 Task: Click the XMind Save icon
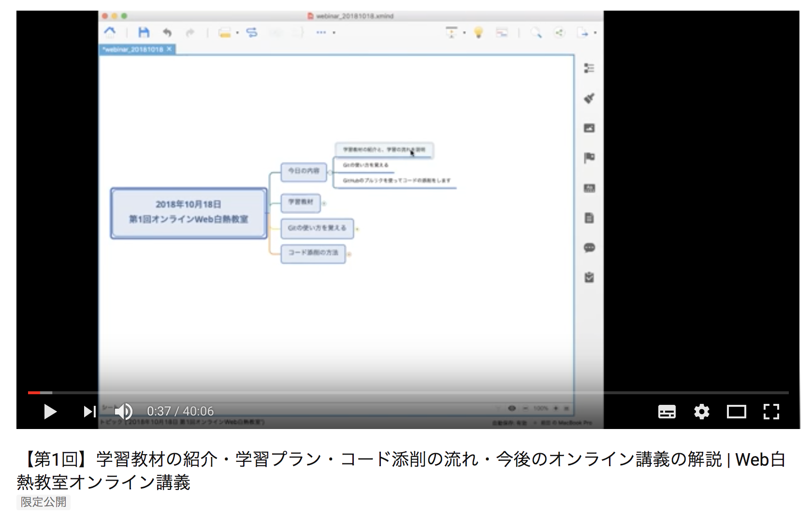coord(144,32)
